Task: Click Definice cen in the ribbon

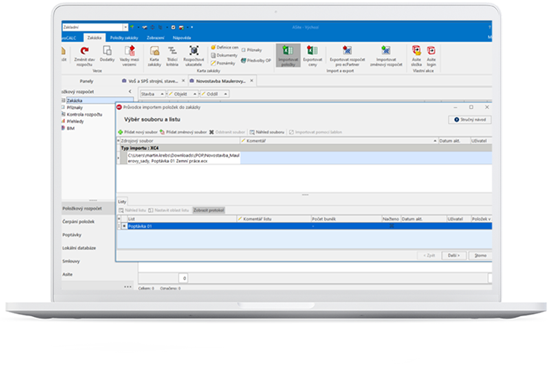Action: (x=224, y=47)
